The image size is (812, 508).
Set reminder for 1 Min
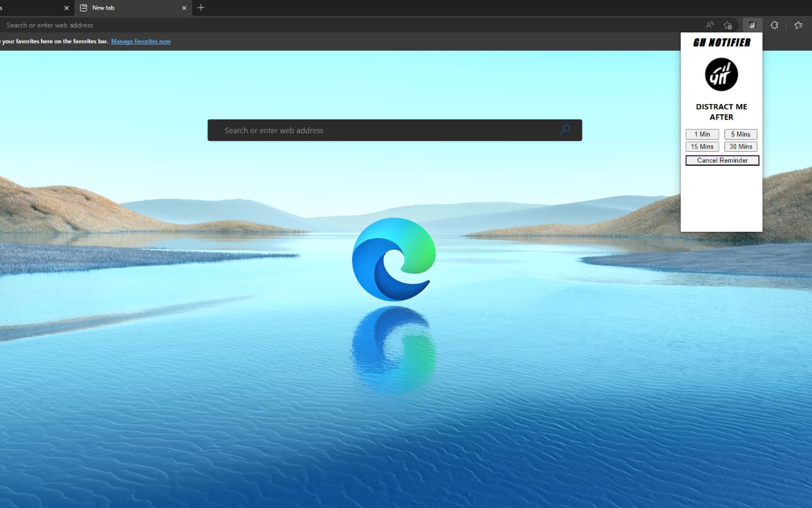702,134
